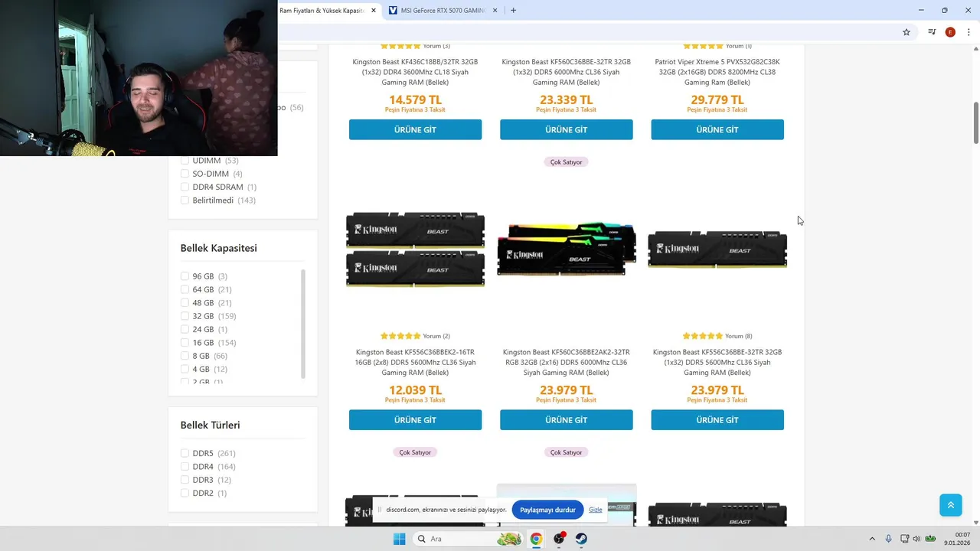980x551 pixels.
Task: Open Kingston Beast KF560C36BBE2AK2-32TR RGB title link
Action: (x=567, y=363)
